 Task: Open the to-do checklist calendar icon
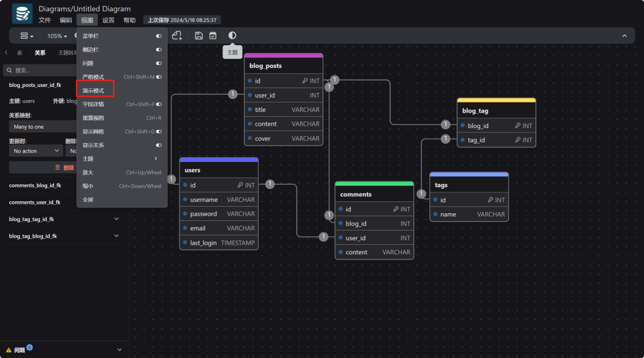click(x=213, y=36)
